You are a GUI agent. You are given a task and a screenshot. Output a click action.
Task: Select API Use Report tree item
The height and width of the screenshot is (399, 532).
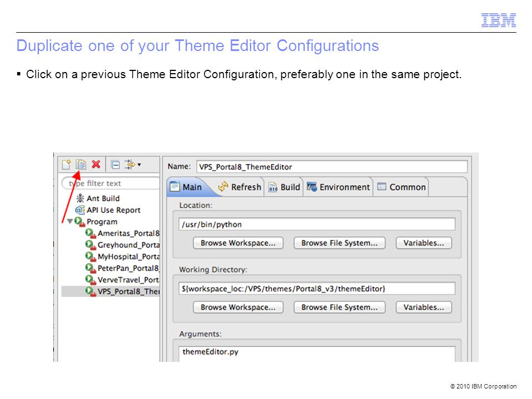tap(113, 210)
